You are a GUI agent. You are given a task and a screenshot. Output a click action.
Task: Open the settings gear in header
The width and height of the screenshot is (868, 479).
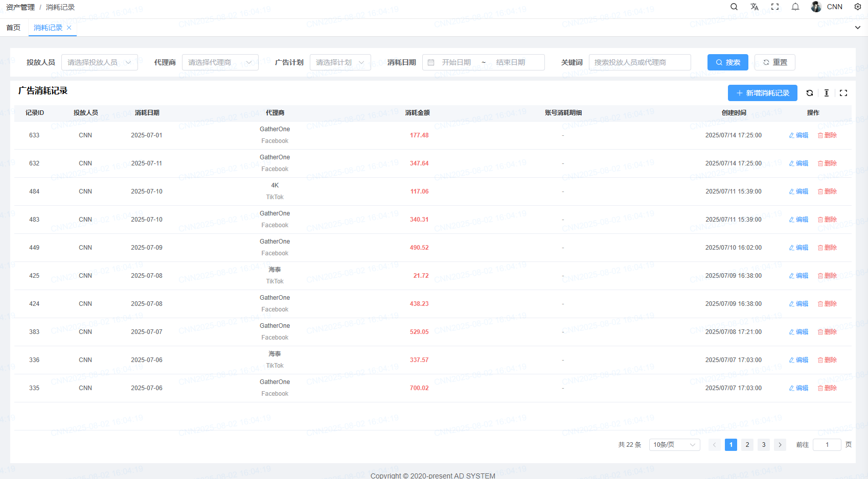(x=858, y=7)
